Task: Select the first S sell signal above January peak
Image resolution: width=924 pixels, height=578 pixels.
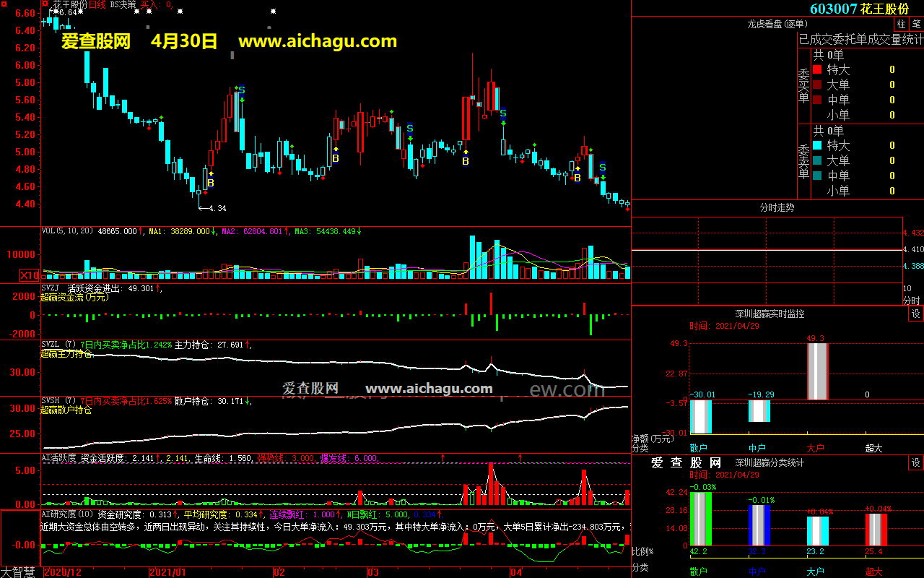Action: click(242, 90)
